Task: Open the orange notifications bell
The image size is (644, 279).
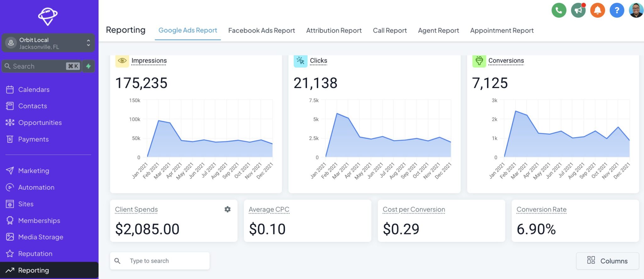Action: point(597,10)
